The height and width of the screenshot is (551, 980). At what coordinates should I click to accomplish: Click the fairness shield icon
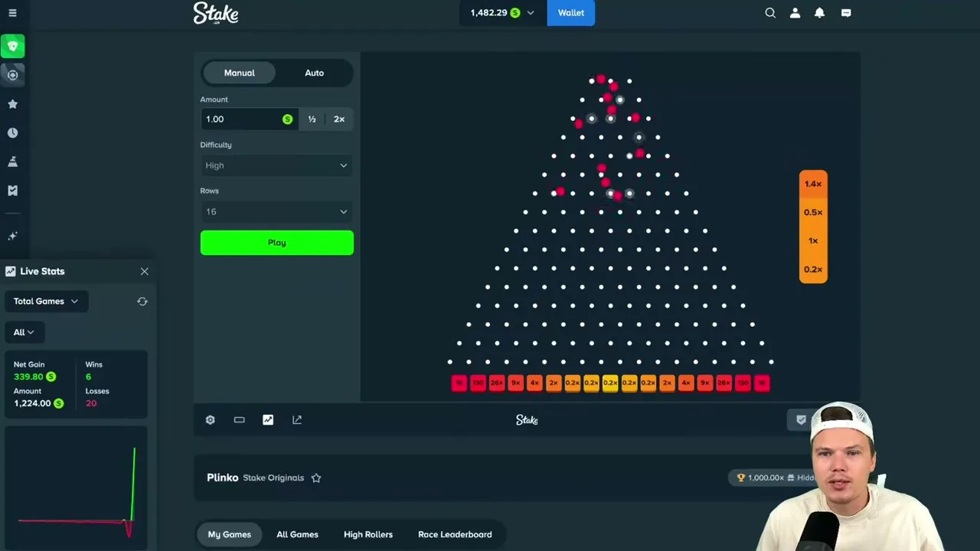click(x=801, y=420)
